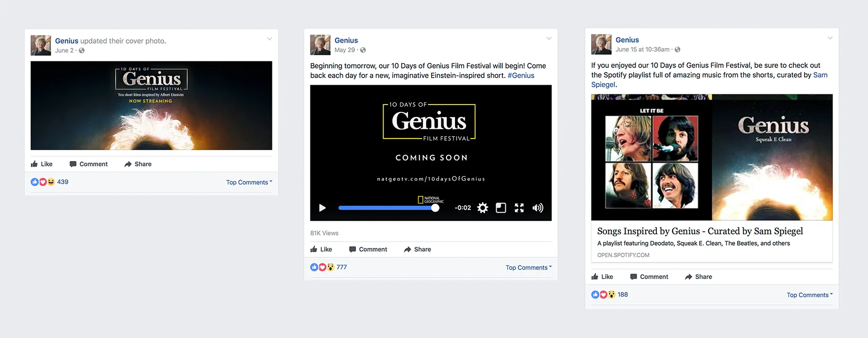Click public globe icon on June 15 post
Image resolution: width=868 pixels, height=338 pixels.
tap(677, 50)
